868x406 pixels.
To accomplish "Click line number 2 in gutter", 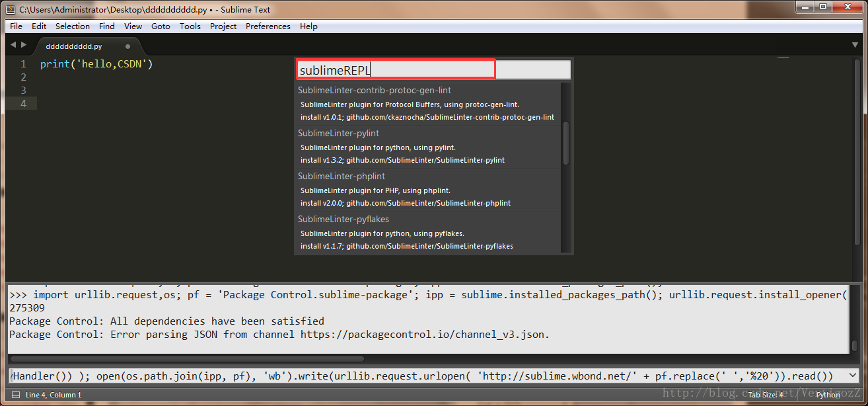I will point(23,77).
